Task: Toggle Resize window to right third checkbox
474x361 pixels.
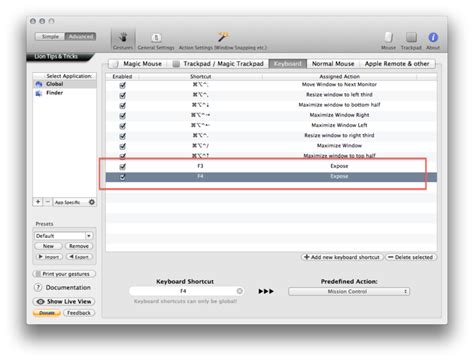Action: coord(123,136)
